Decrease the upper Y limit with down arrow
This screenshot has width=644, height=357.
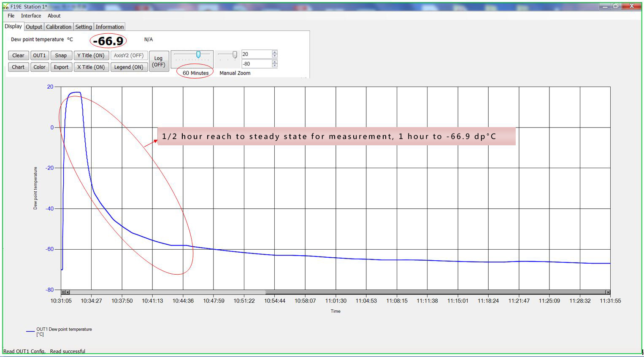click(x=275, y=56)
